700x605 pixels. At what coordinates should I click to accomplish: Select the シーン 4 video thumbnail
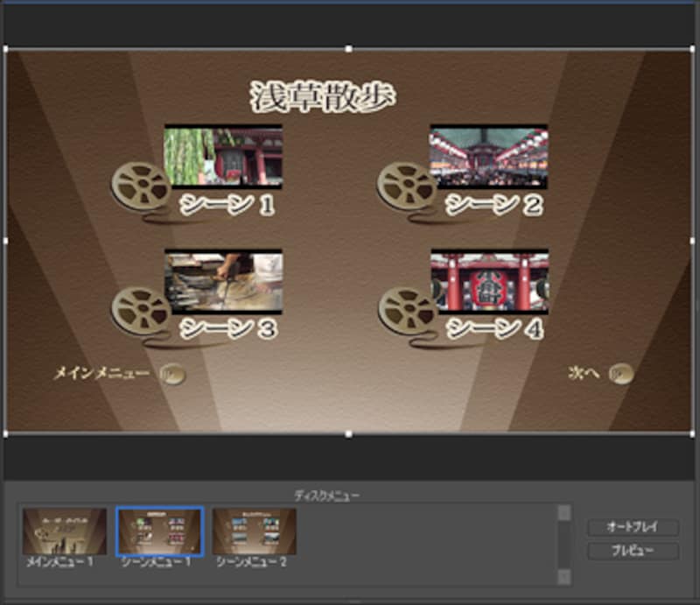pyautogui.click(x=489, y=281)
